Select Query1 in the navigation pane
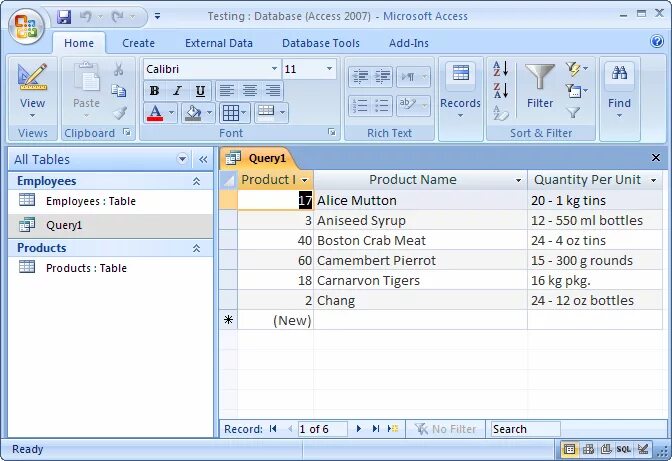 click(111, 225)
